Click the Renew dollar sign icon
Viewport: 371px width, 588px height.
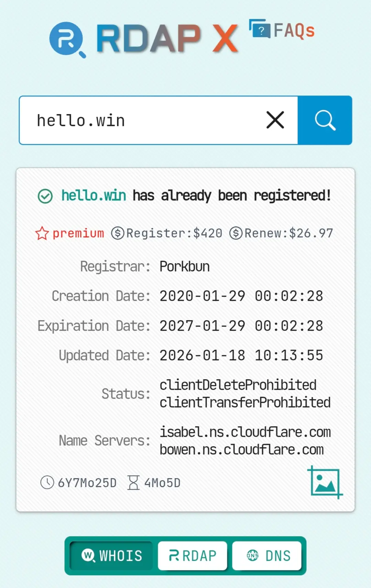tap(236, 233)
